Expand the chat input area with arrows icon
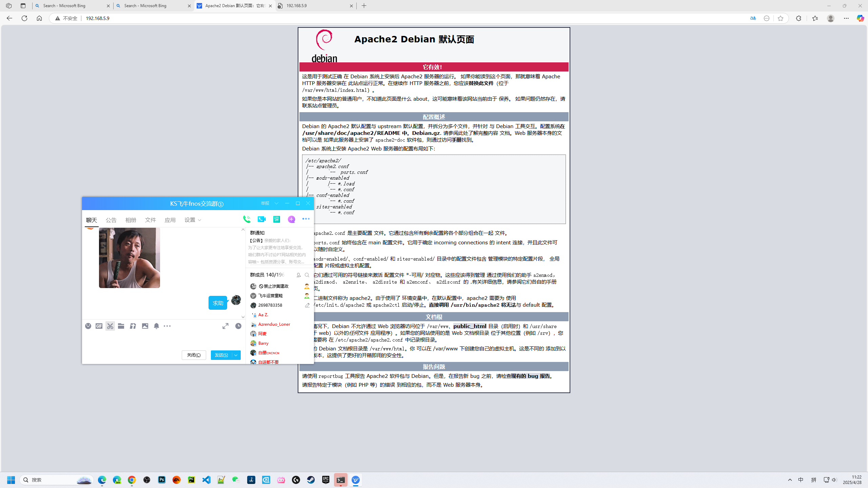Image resolution: width=868 pixels, height=488 pixels. point(225,326)
